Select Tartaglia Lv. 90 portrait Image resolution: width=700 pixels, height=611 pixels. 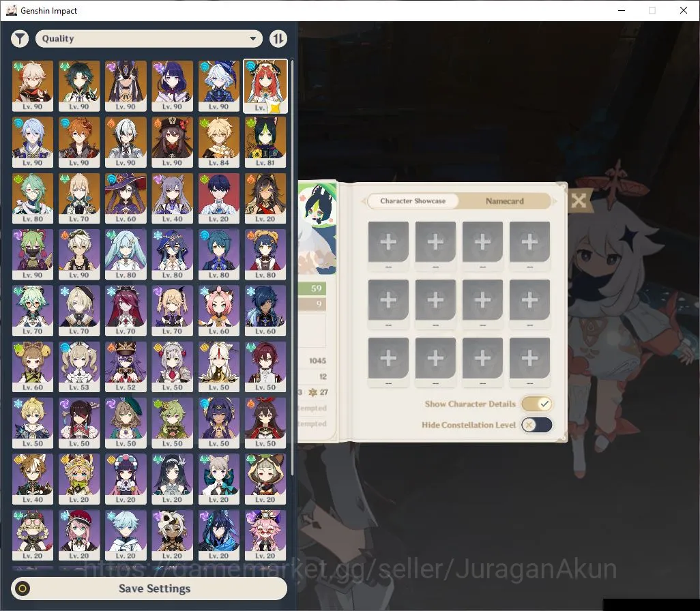(x=79, y=142)
